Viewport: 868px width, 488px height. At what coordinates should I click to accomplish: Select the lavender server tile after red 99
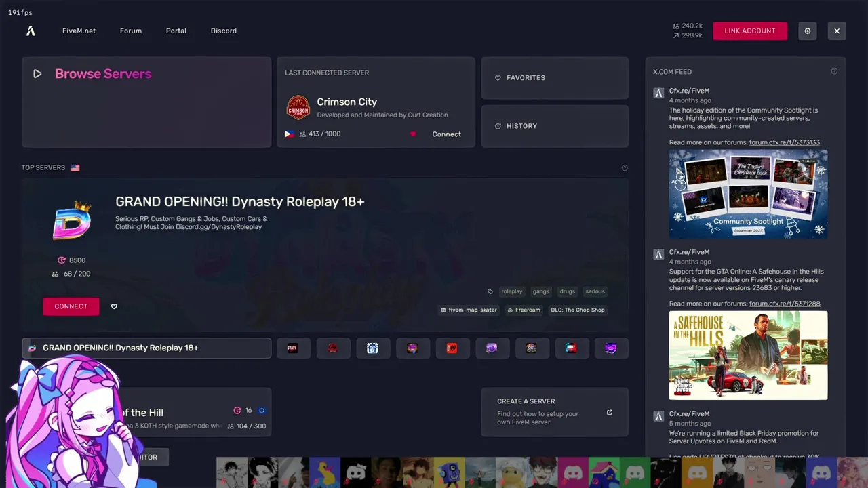tap(492, 348)
